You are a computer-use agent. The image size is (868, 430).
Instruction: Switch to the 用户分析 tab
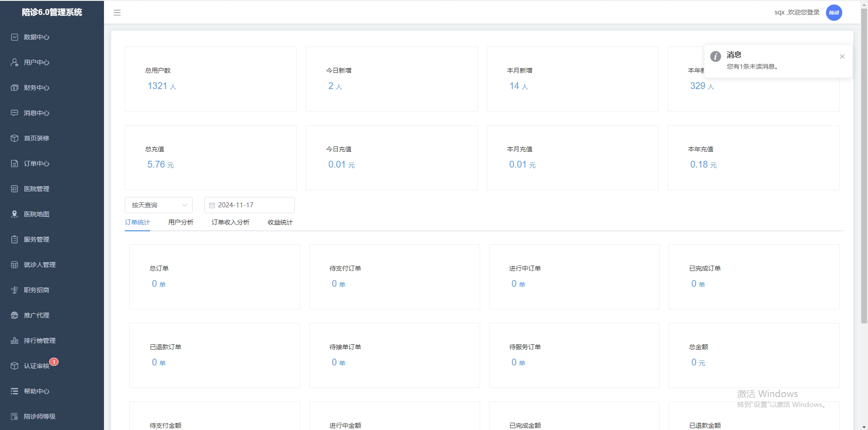click(x=180, y=222)
